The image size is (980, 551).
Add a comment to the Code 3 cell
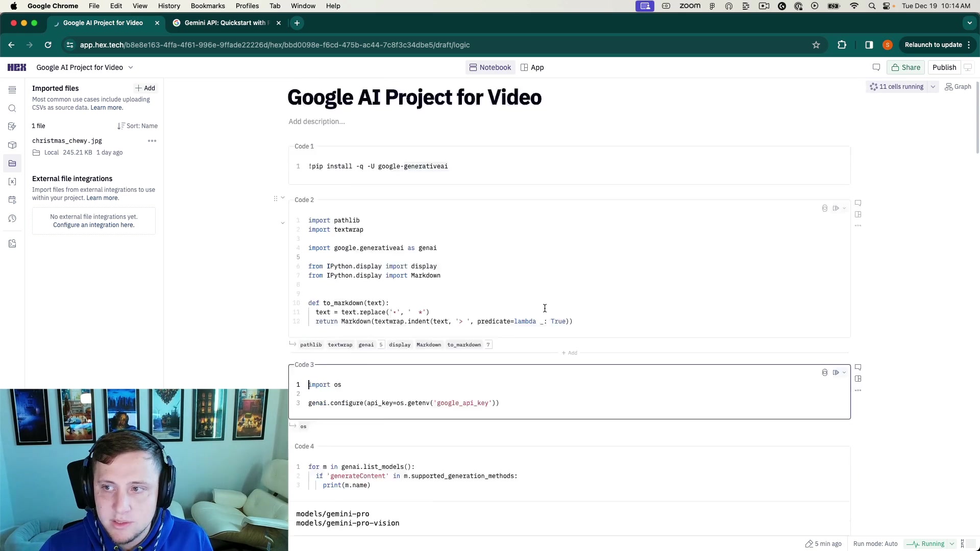point(858,367)
